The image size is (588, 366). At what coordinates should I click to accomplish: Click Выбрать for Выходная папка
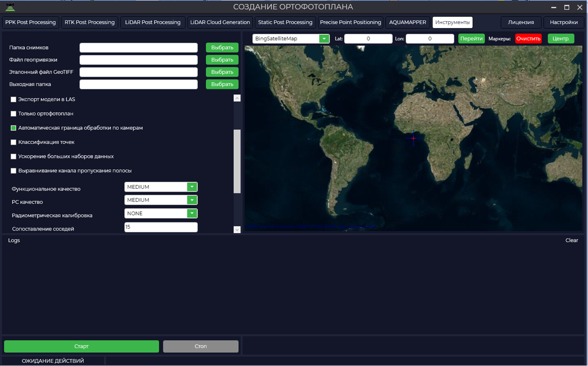coord(222,84)
